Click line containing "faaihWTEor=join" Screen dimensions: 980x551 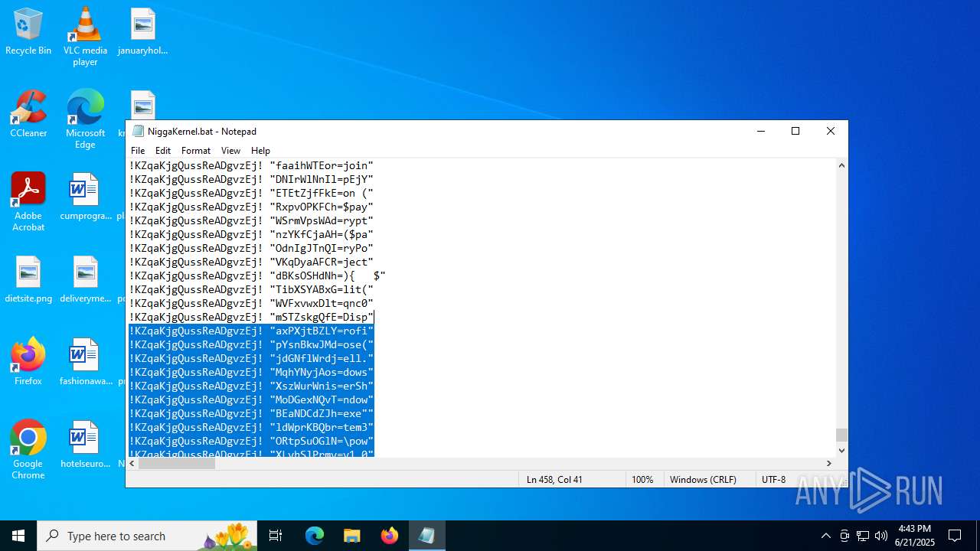pyautogui.click(x=251, y=165)
